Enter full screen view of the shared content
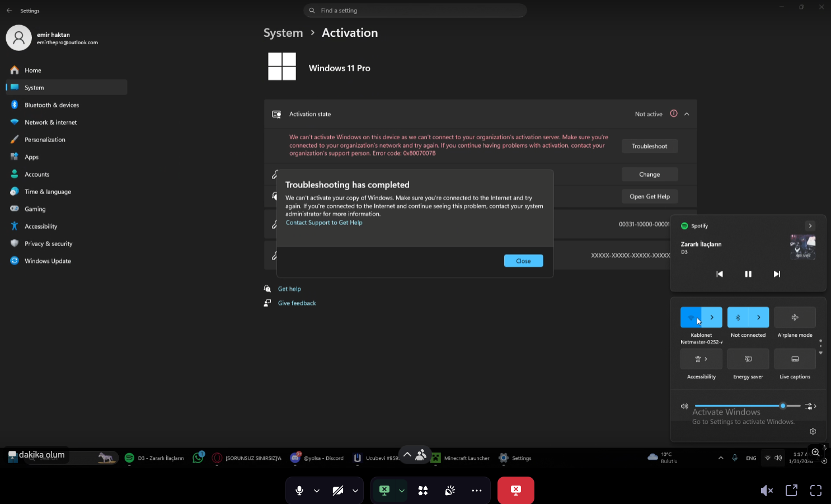 pyautogui.click(x=816, y=491)
